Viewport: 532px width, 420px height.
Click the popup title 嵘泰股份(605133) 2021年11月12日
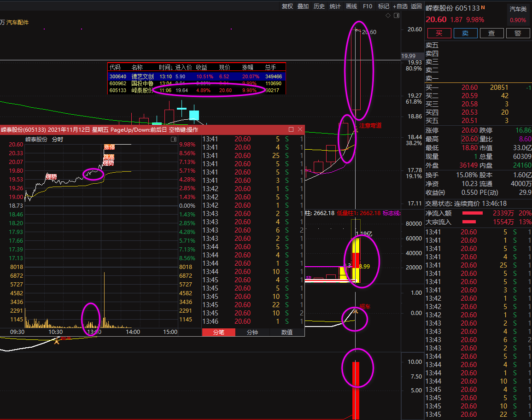[45, 129]
